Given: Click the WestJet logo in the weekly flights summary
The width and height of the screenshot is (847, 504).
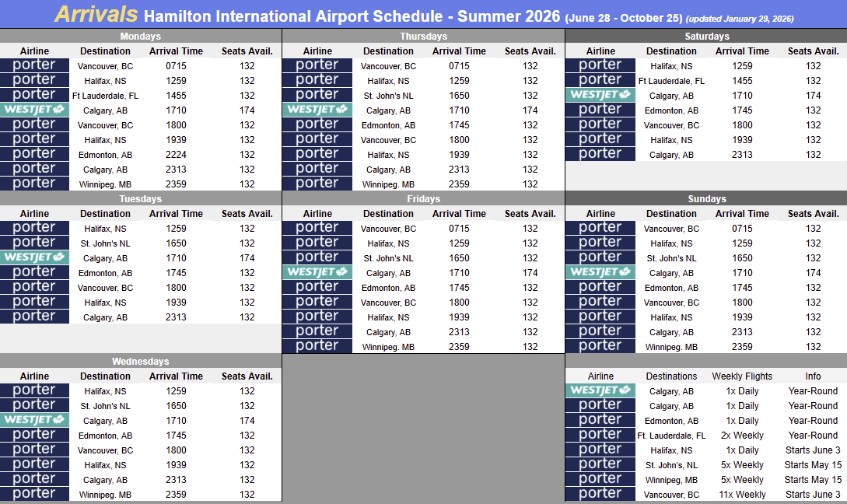Looking at the screenshot, I should point(600,390).
